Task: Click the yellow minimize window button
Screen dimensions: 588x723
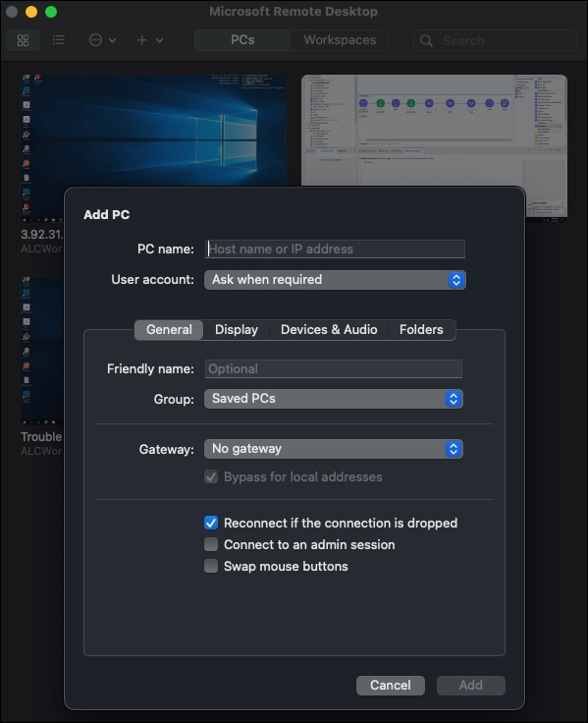Action: pyautogui.click(x=31, y=12)
